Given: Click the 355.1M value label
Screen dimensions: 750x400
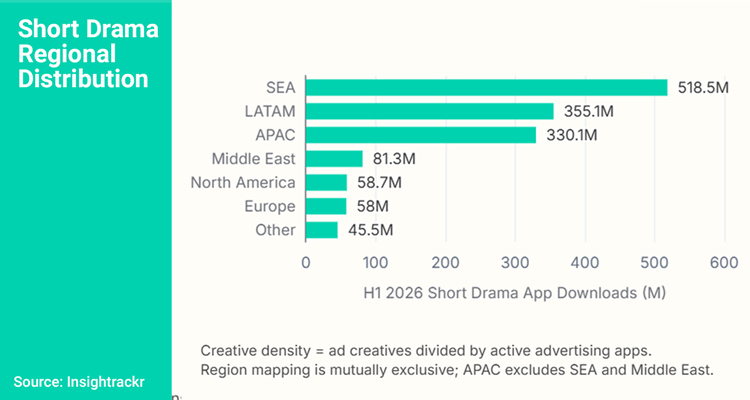Looking at the screenshot, I should (588, 111).
